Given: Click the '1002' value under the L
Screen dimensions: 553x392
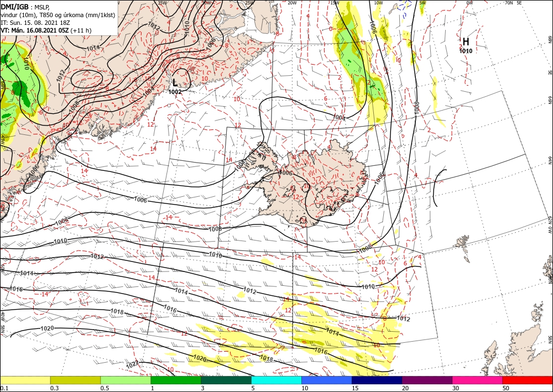Looking at the screenshot, I should (x=175, y=92).
